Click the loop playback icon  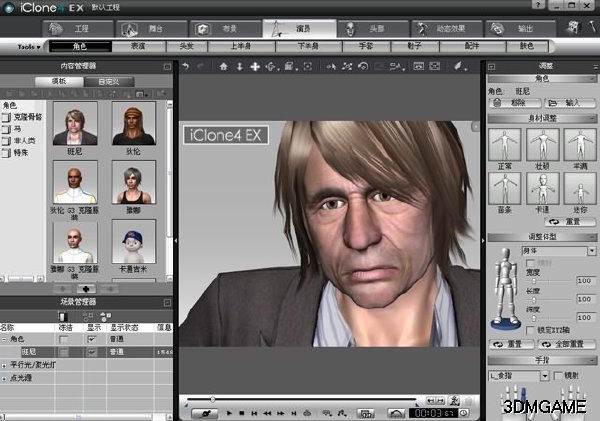pyautogui.click(x=307, y=413)
